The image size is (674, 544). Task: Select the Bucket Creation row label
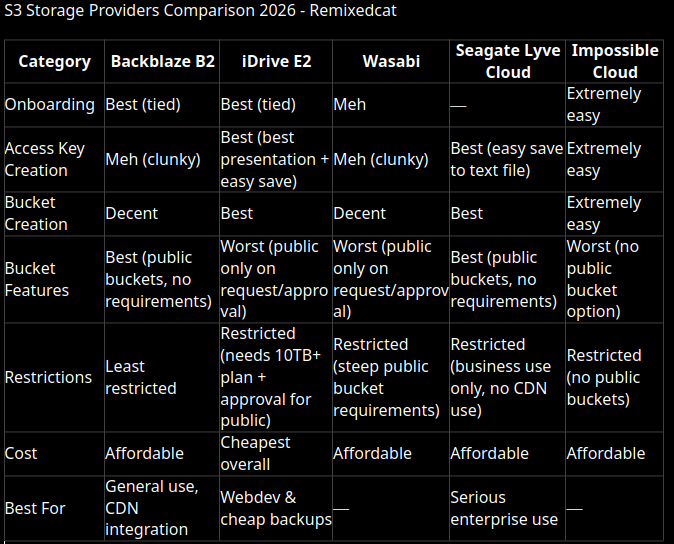click(36, 214)
